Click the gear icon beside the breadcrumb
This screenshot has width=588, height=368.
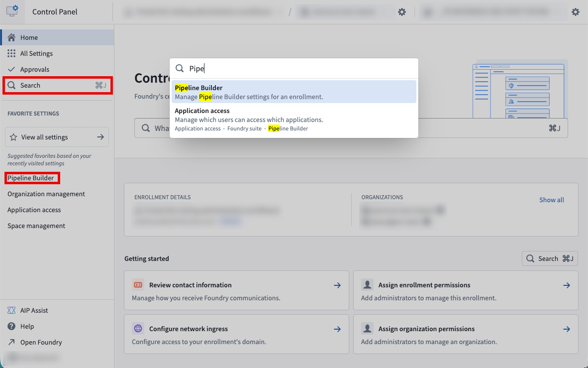pos(402,12)
